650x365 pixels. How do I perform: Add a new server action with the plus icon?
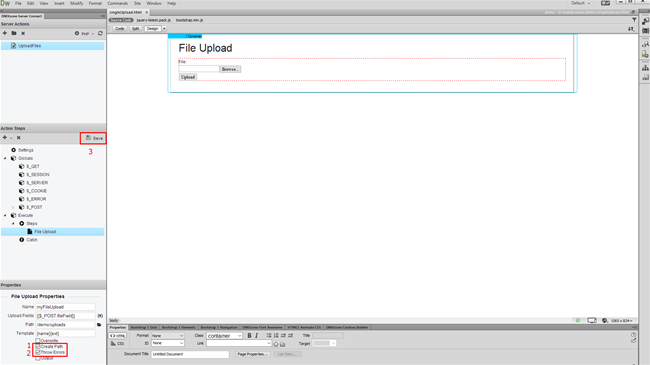5,33
